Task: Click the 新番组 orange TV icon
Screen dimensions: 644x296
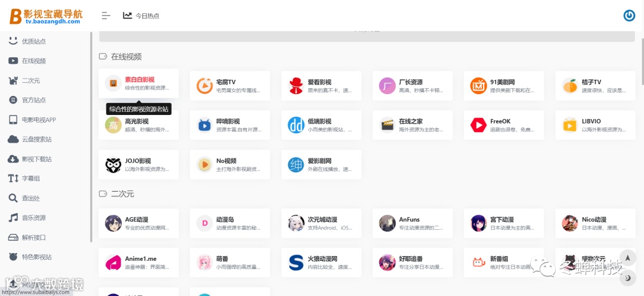Action: tap(478, 263)
